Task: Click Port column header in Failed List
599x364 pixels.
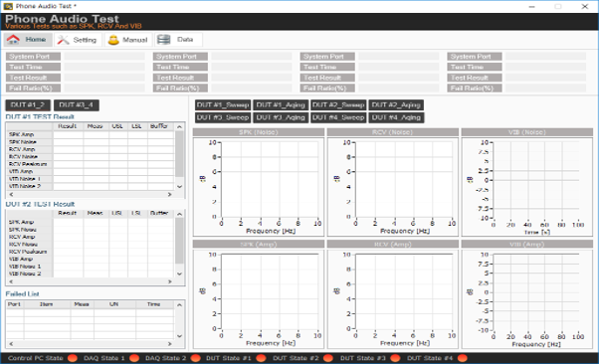Action: tap(15, 304)
